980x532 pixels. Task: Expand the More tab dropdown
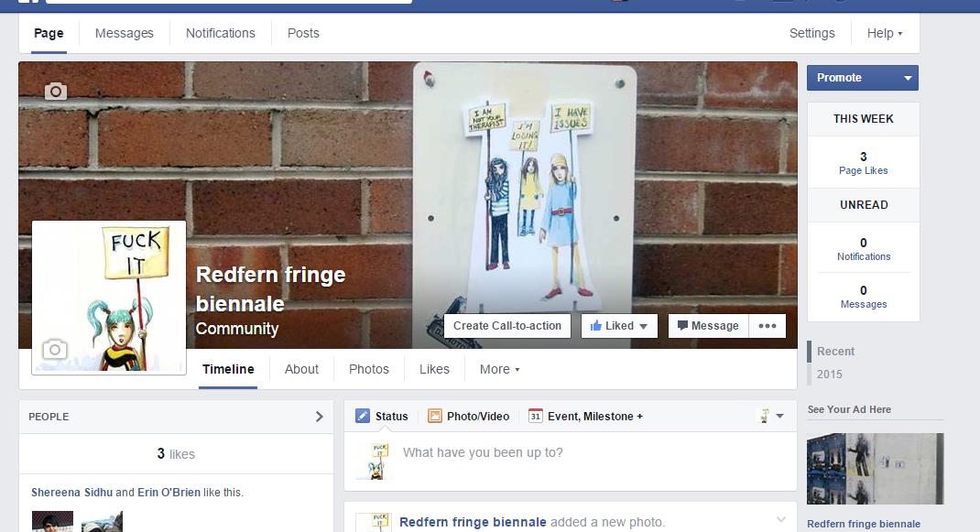pos(499,369)
